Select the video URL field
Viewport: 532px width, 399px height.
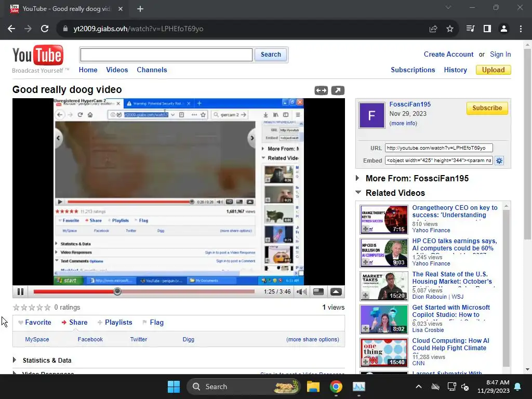(x=438, y=148)
